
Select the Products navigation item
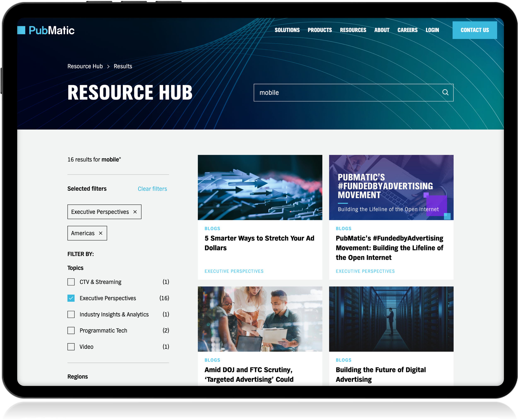click(x=320, y=30)
